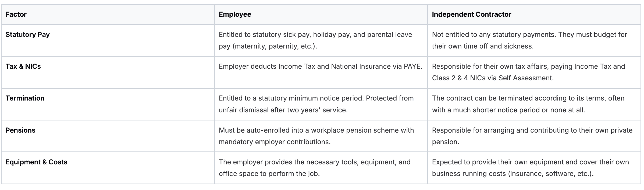644x190 pixels.
Task: Click the "Employee" column header
Action: (235, 15)
